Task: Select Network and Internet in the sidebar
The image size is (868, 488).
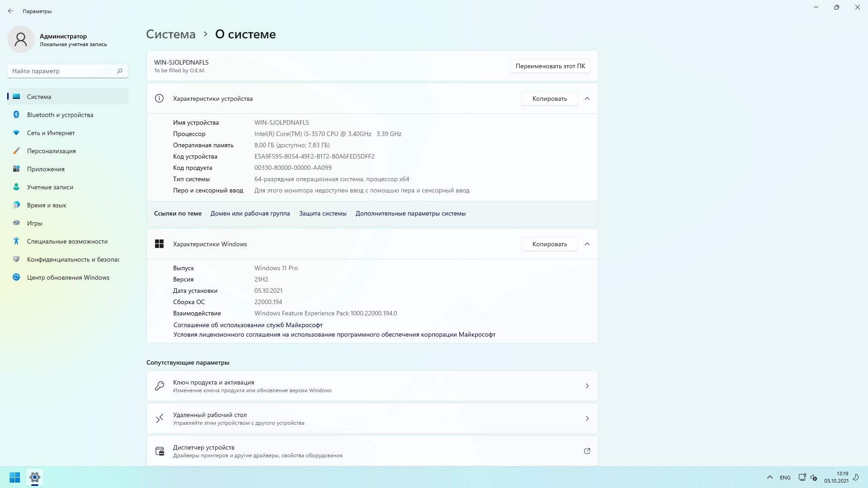Action: point(51,133)
